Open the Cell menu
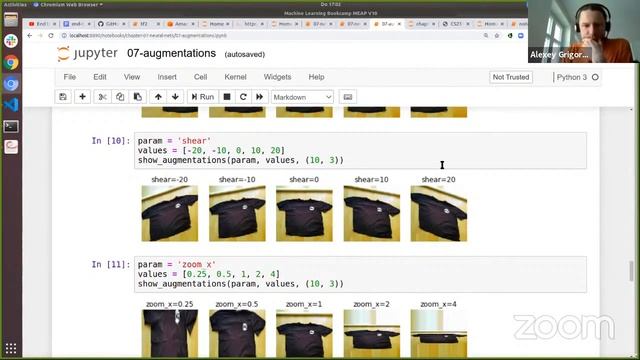This screenshot has height=360, width=640. tap(200, 77)
